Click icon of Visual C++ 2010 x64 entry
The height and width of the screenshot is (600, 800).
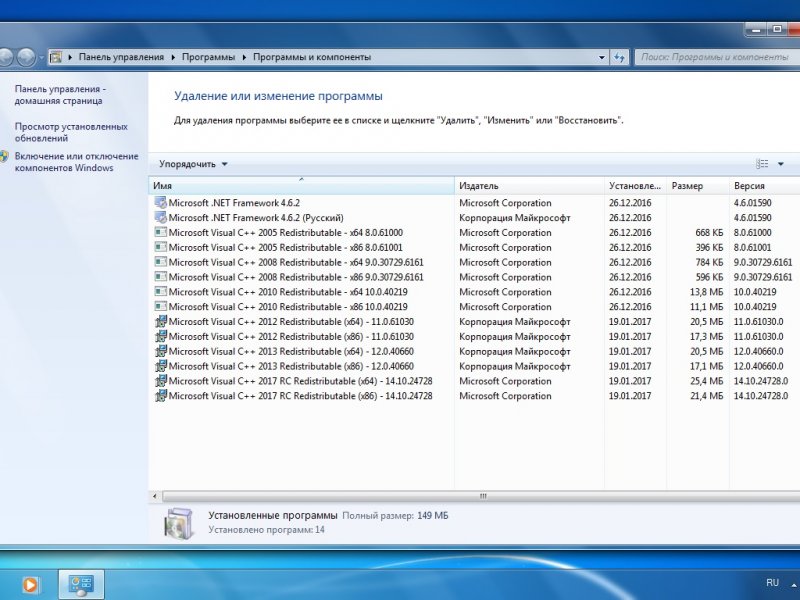click(160, 291)
